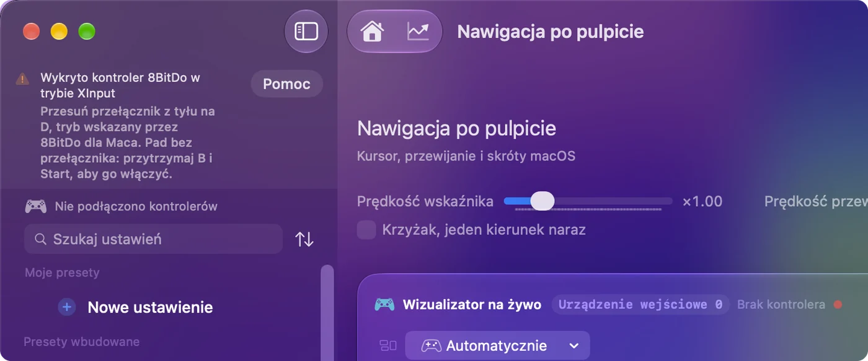Click the Pomoc help button
This screenshot has width=868, height=361.
286,84
